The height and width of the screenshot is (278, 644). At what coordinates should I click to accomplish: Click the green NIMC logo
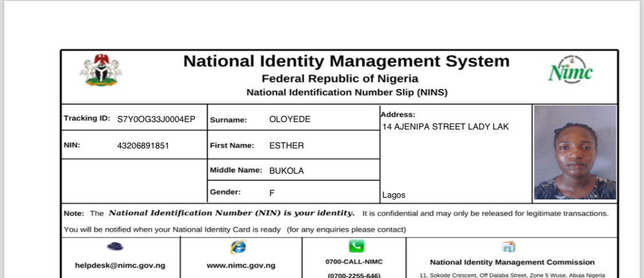[570, 71]
